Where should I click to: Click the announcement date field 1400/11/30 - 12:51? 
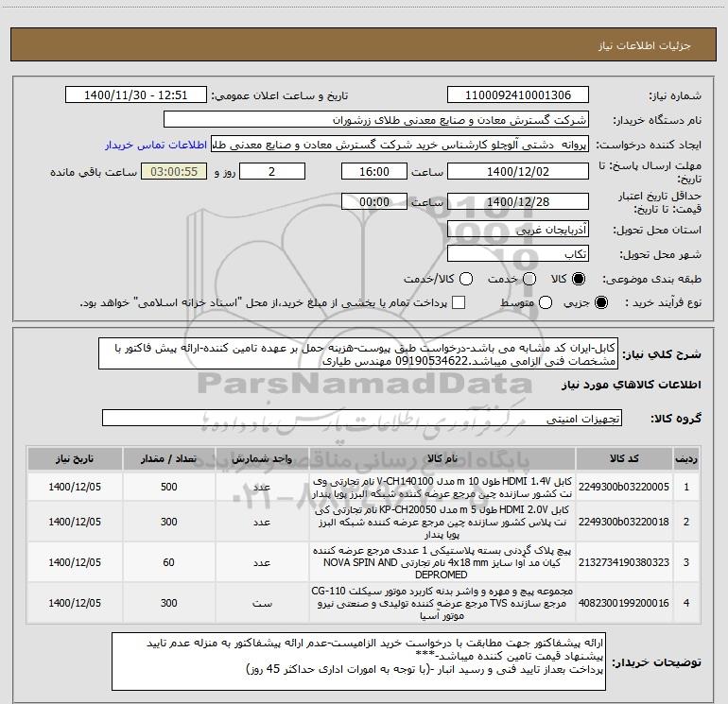(x=136, y=95)
